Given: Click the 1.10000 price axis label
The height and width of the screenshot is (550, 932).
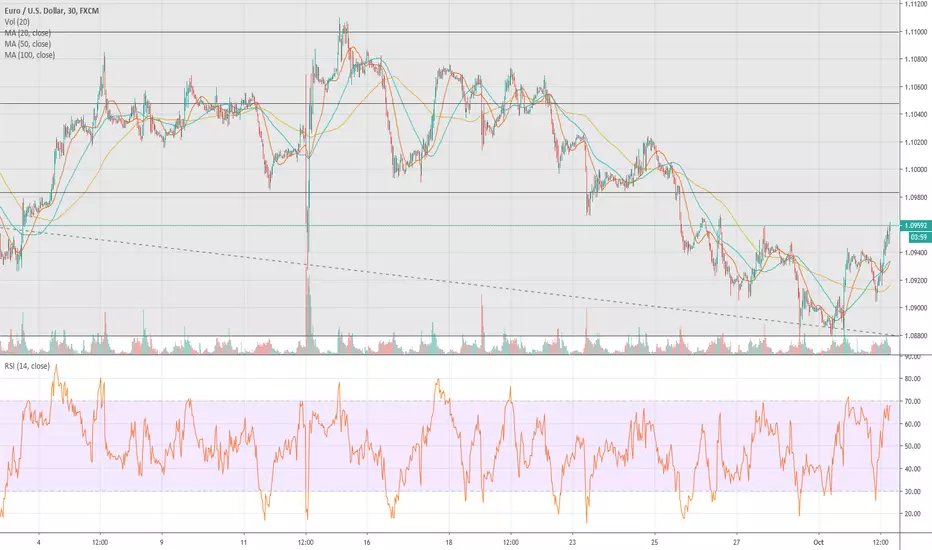Looking at the screenshot, I should tap(916, 170).
